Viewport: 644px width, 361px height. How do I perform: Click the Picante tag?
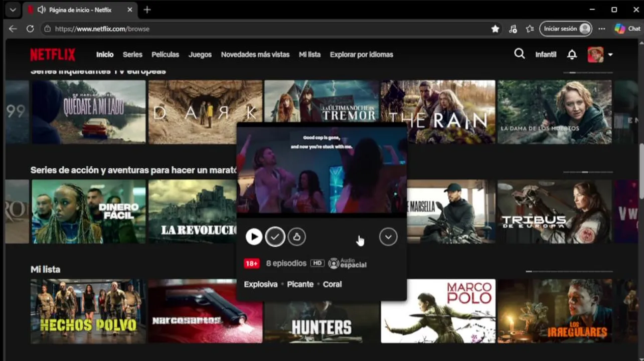tap(300, 284)
